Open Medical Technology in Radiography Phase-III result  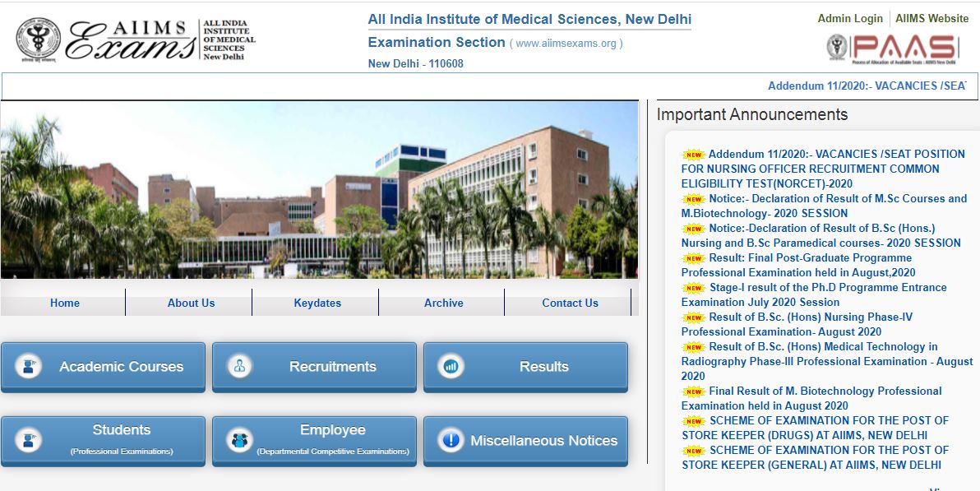tap(827, 362)
